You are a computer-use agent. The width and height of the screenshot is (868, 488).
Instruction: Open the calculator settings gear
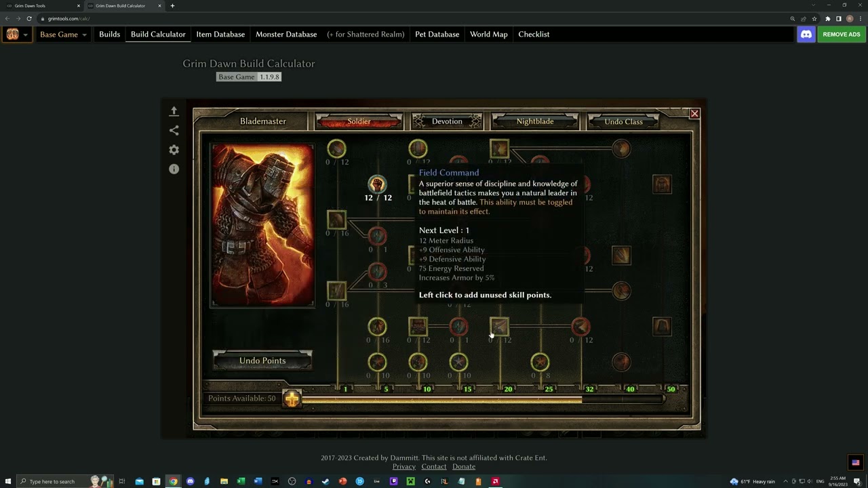(x=174, y=150)
